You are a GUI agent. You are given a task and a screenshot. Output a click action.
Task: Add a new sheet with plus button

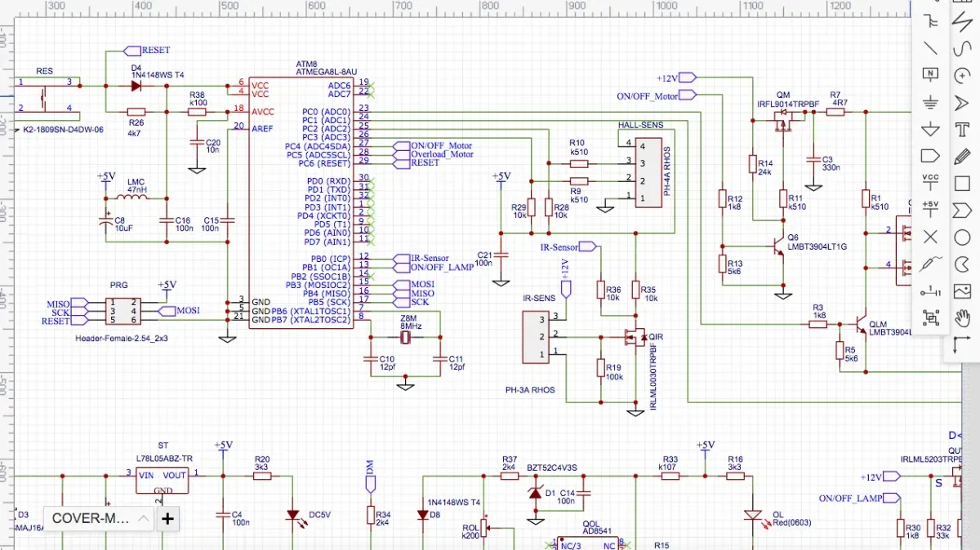pos(167,518)
